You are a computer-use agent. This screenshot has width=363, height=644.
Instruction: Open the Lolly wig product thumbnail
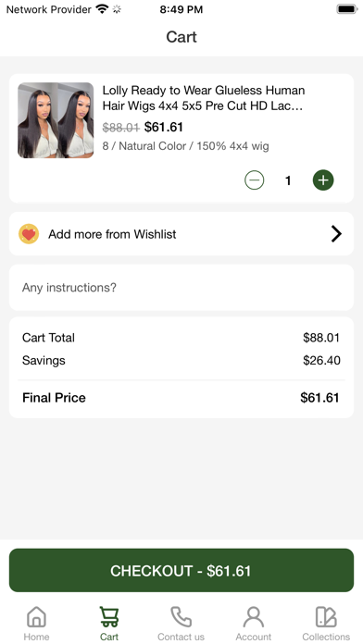56,120
